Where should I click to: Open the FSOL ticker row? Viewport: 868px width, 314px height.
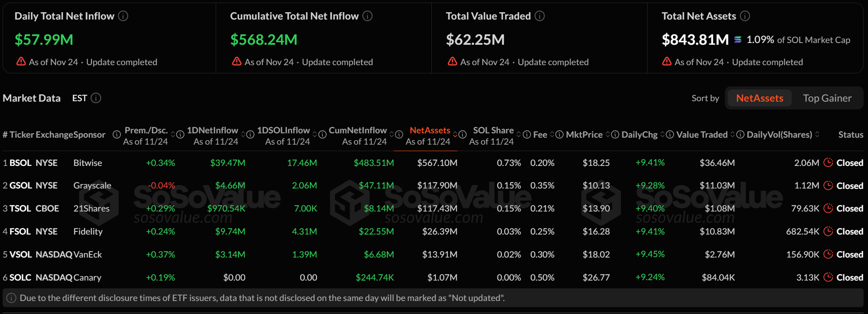20,231
